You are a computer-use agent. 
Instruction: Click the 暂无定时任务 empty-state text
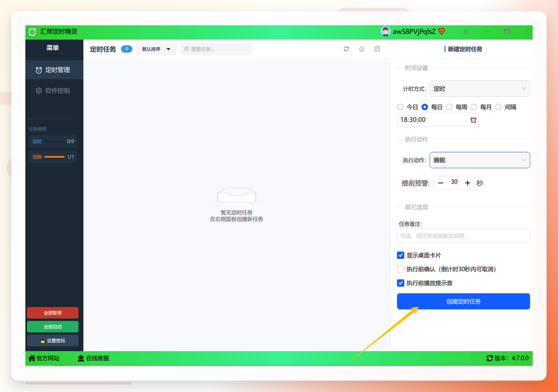[237, 212]
